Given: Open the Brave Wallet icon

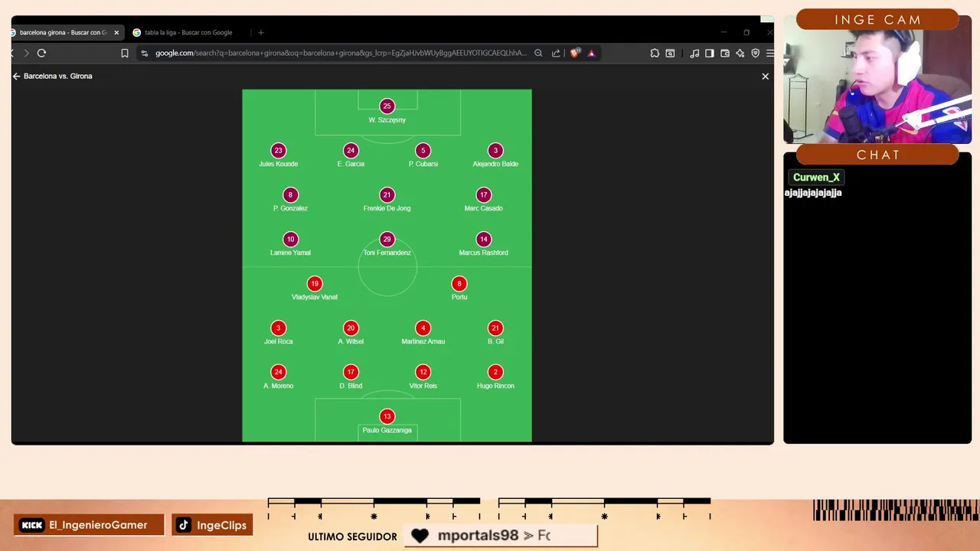Looking at the screenshot, I should coord(725,53).
